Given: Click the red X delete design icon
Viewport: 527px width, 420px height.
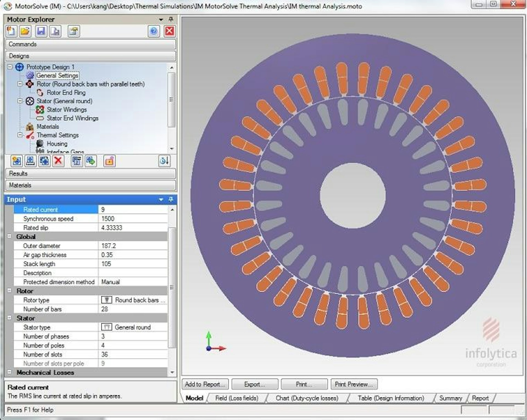Looking at the screenshot, I should tap(58, 161).
